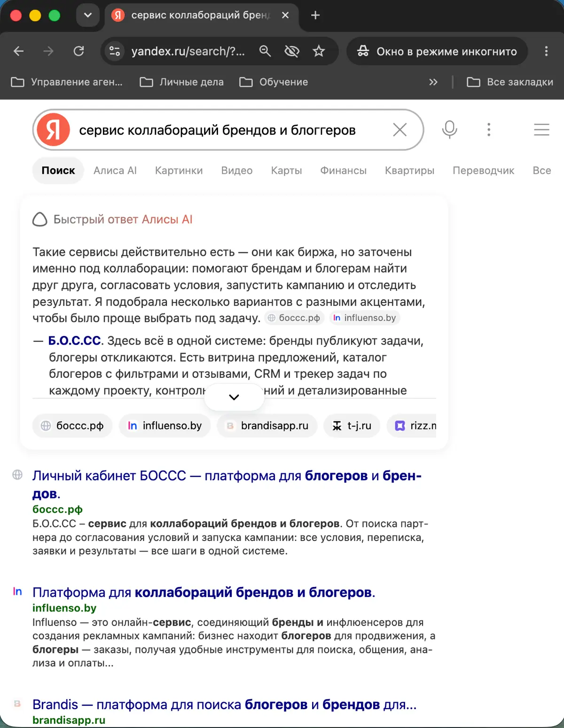Viewport: 564px width, 728px height.
Task: Switch to the Переводчик tab
Action: (x=484, y=171)
